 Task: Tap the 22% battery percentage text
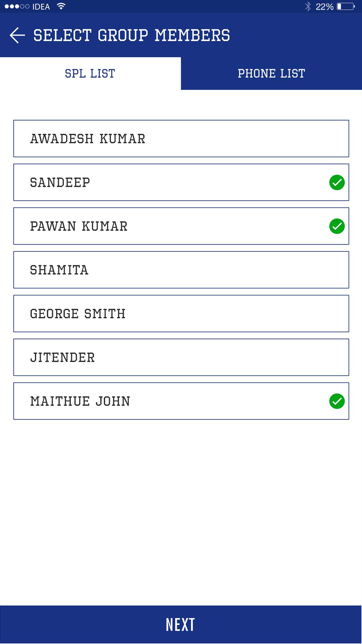324,7
